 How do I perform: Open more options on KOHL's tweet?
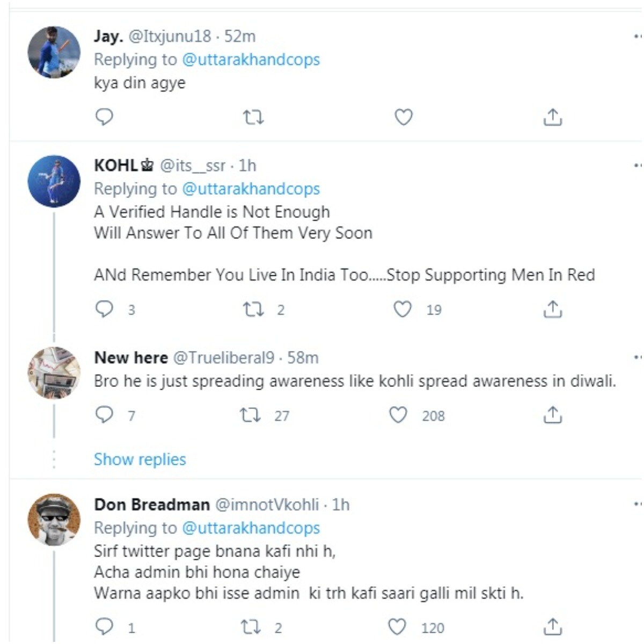pyautogui.click(x=637, y=165)
